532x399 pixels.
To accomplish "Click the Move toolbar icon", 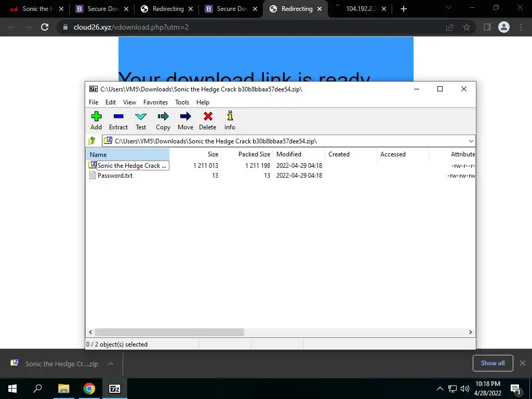I will coord(185,121).
